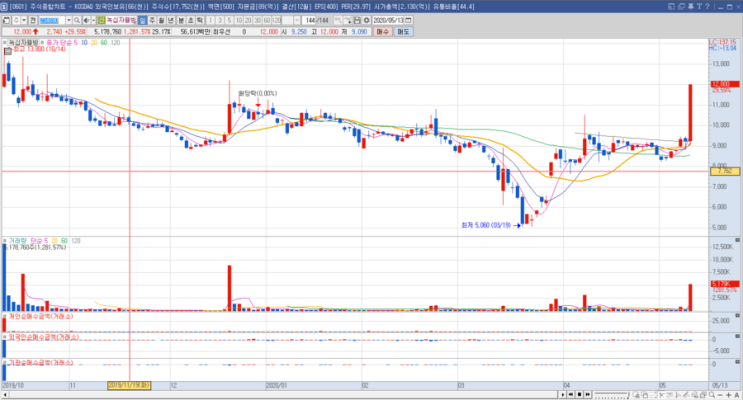The width and height of the screenshot is (743, 400).
Task: Click the stop button in the bottom bar
Action: 580,394
